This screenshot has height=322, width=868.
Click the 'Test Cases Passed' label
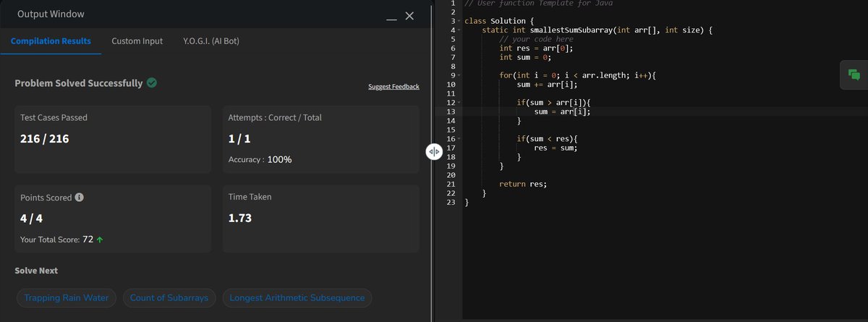54,117
